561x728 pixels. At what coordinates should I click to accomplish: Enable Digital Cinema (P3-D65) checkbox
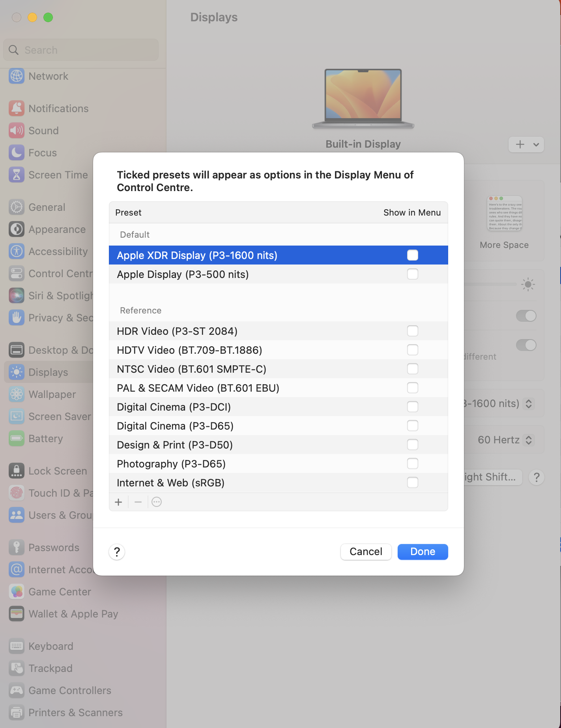tap(413, 426)
